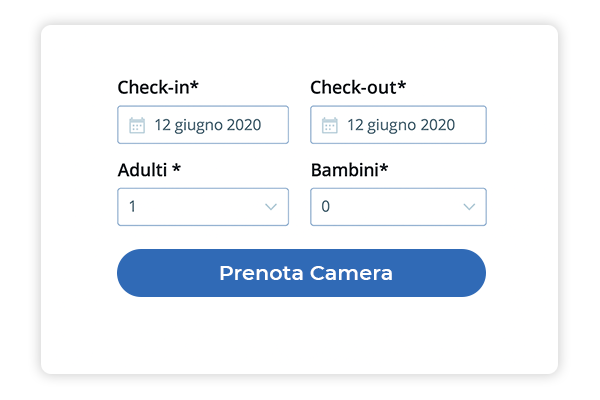Select the value "1" in Adulti
Image resolution: width=600 pixels, height=400 pixels.
[x=133, y=207]
